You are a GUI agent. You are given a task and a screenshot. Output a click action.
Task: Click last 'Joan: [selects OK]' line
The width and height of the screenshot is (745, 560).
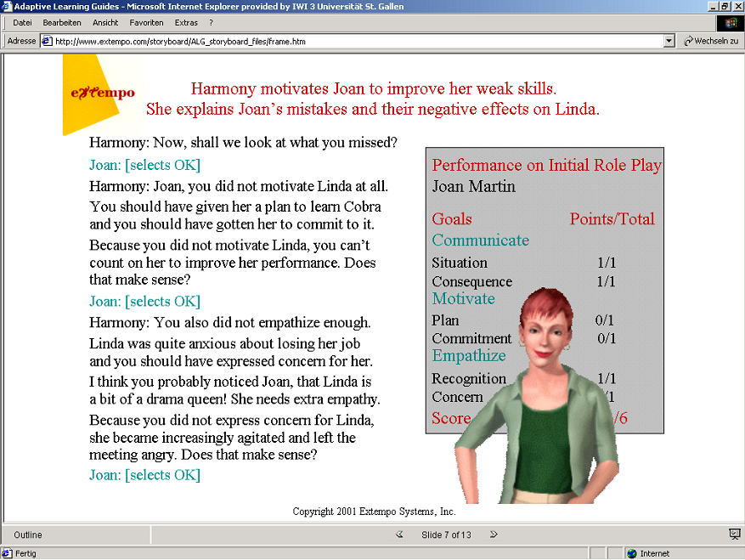point(145,475)
